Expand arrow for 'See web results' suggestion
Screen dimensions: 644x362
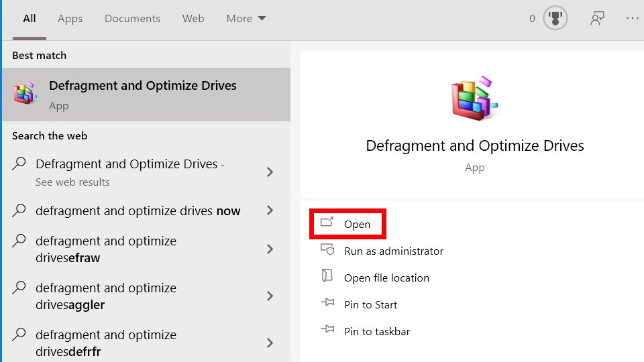coord(270,172)
